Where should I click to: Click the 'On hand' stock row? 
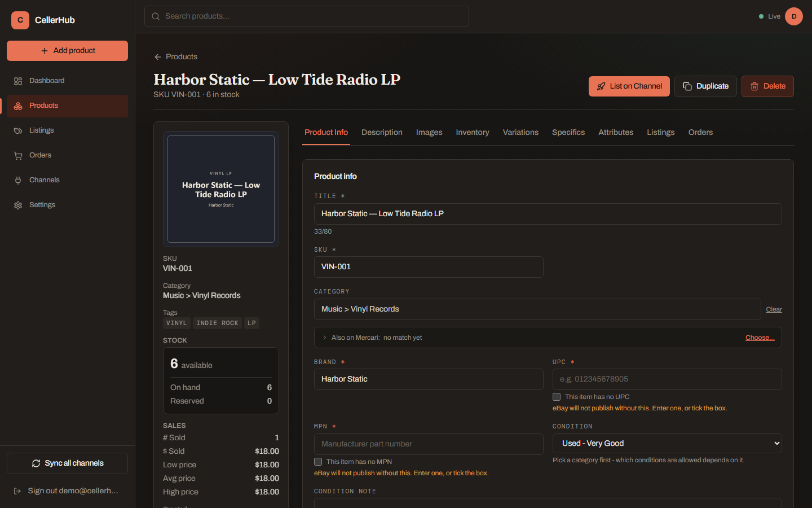pos(221,388)
